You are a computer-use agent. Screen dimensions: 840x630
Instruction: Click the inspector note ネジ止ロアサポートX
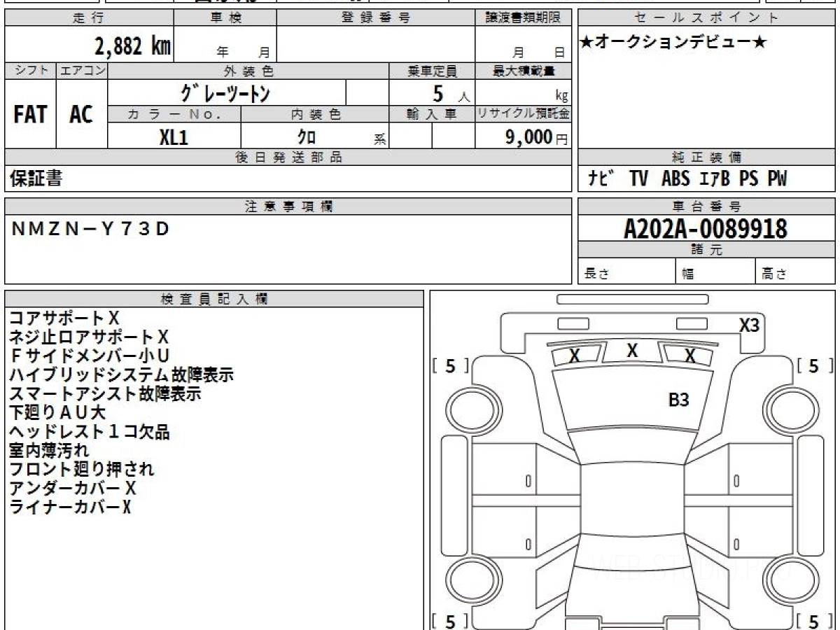[x=89, y=337]
